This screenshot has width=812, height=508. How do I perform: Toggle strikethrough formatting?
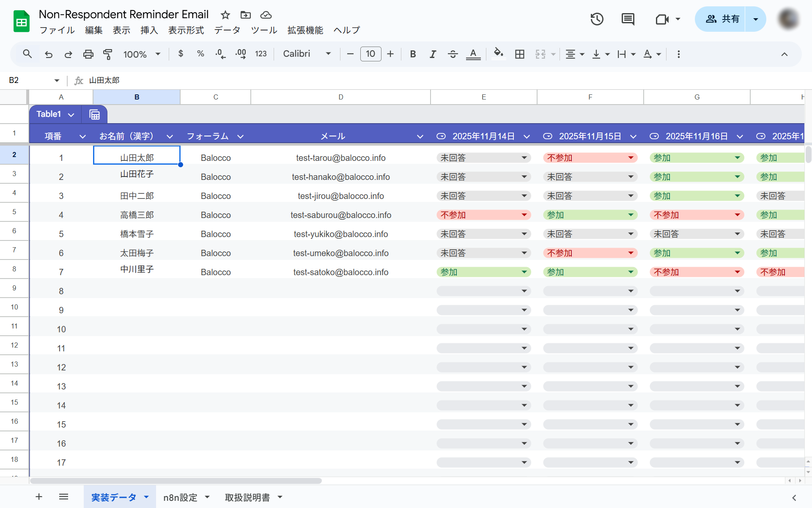pyautogui.click(x=453, y=54)
